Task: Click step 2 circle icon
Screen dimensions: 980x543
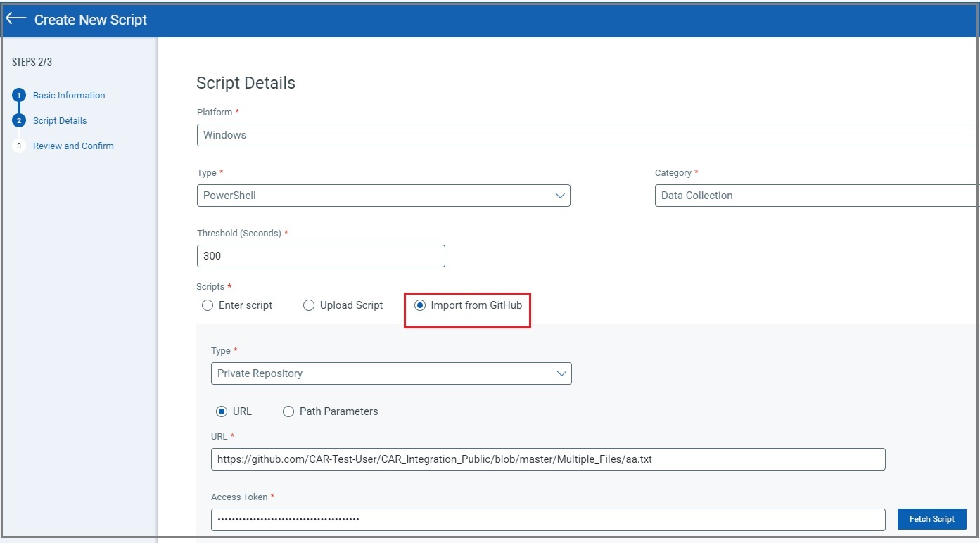Action: 20,121
